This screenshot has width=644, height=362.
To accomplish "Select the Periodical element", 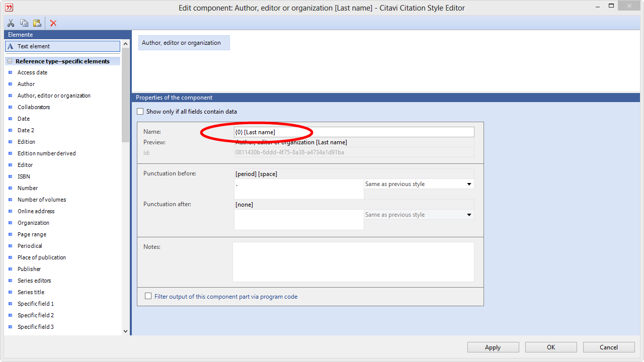I will click(x=30, y=246).
